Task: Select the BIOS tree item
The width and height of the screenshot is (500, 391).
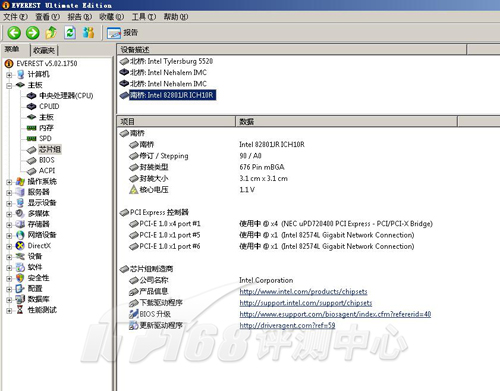Action: pyautogui.click(x=46, y=160)
